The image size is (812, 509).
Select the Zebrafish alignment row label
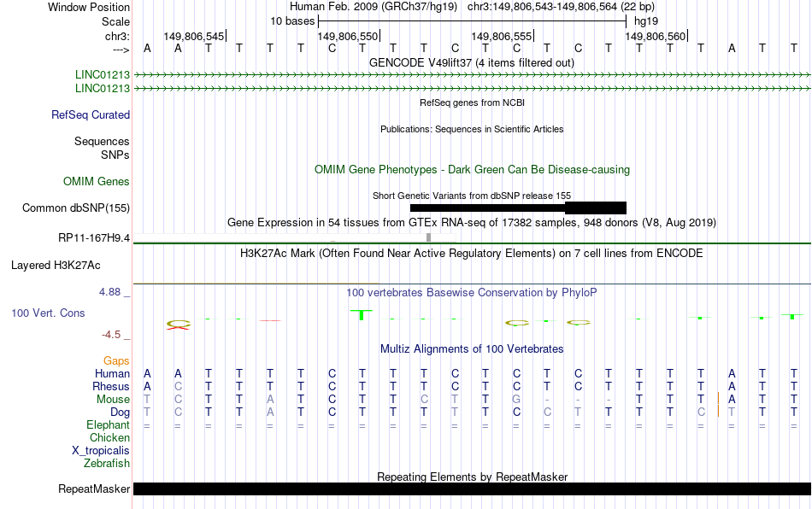[107, 464]
